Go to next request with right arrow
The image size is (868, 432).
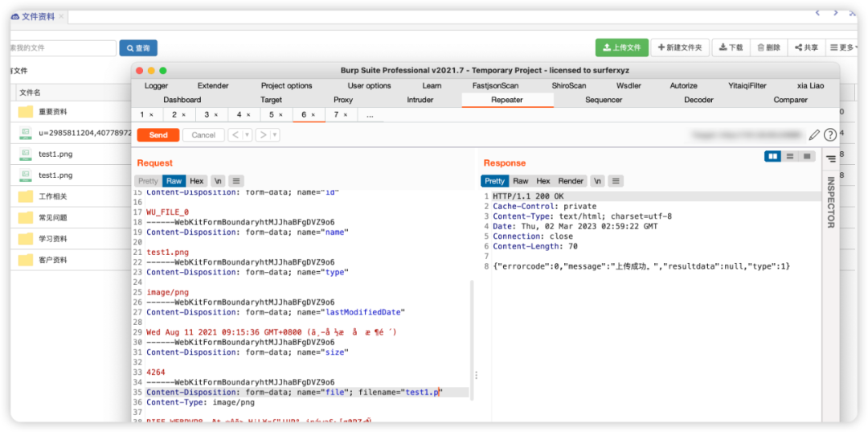[263, 135]
